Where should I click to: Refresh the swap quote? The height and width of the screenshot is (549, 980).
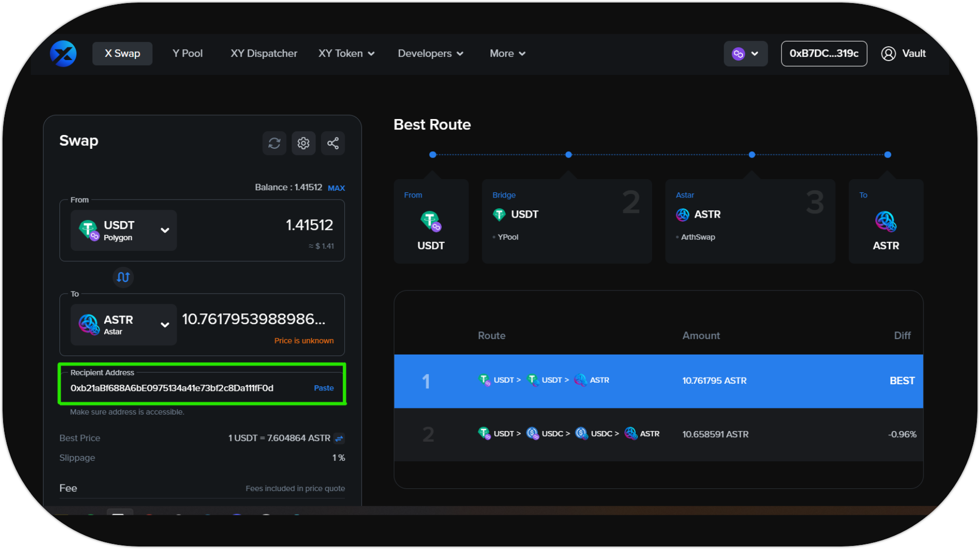[275, 143]
